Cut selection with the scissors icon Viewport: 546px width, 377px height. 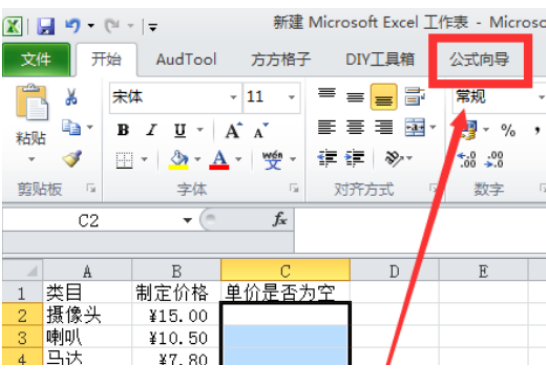(x=71, y=97)
